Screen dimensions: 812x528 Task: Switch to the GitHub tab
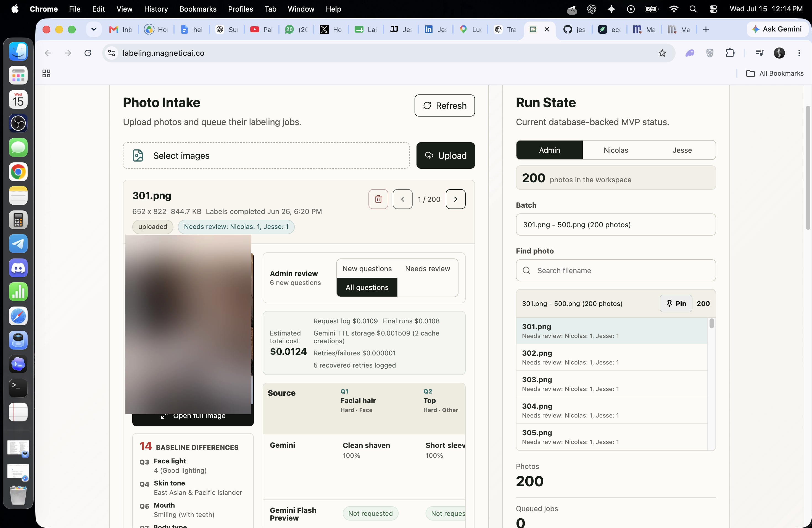(574, 30)
